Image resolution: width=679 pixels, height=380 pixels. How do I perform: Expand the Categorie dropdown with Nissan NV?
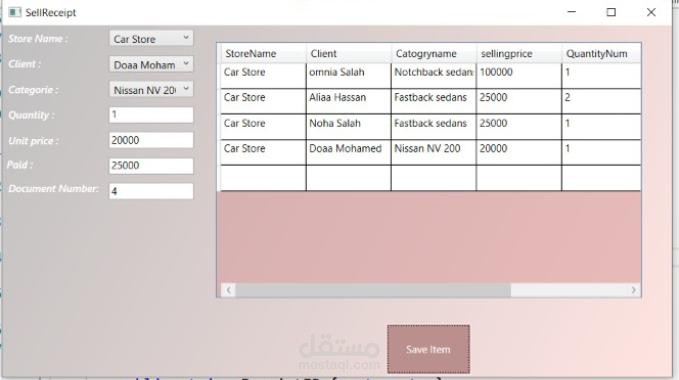[x=151, y=90]
